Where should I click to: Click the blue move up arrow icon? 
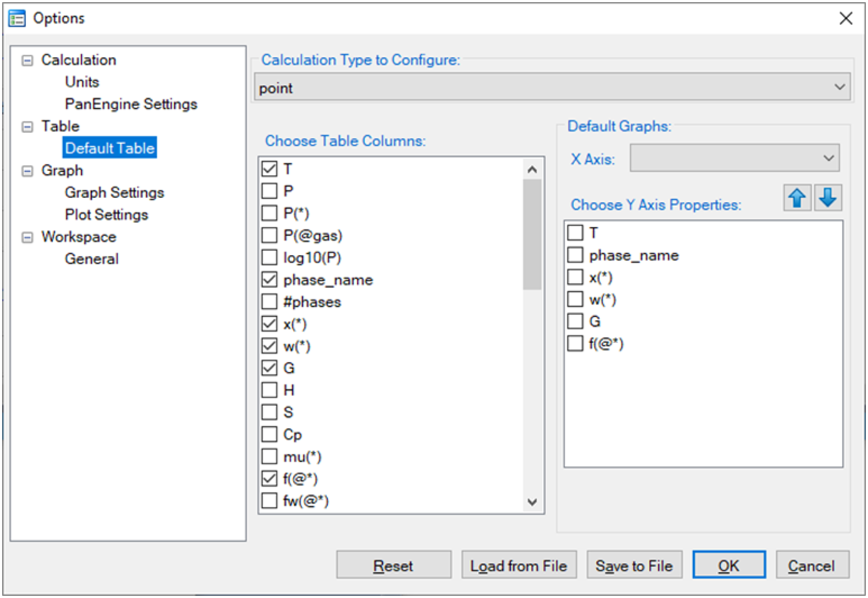[797, 198]
